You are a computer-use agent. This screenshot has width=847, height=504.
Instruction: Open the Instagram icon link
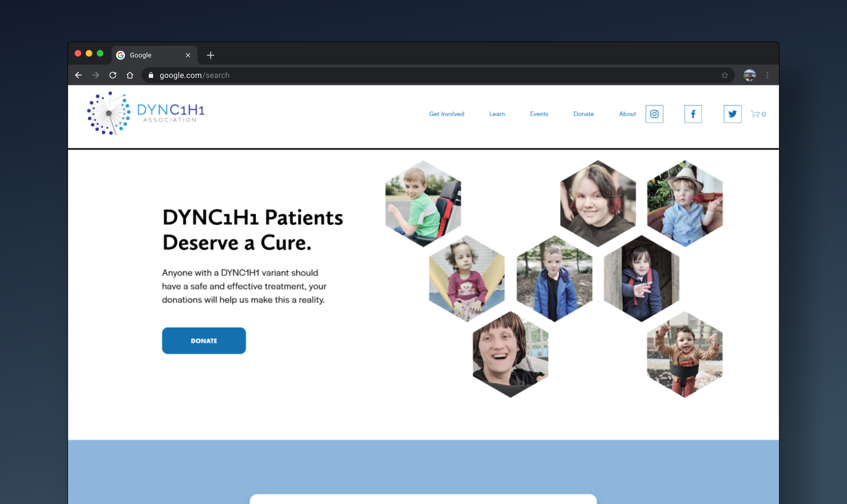pyautogui.click(x=654, y=114)
